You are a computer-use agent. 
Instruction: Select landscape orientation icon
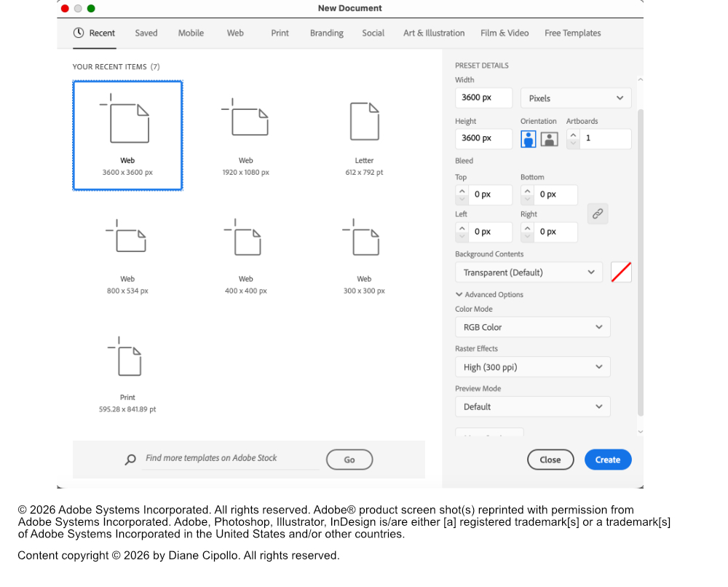[549, 139]
